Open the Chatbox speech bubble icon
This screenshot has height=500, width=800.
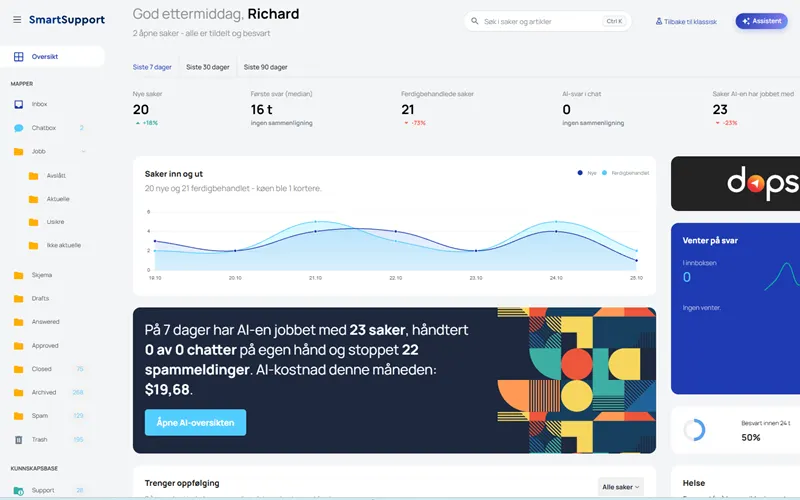(x=18, y=128)
